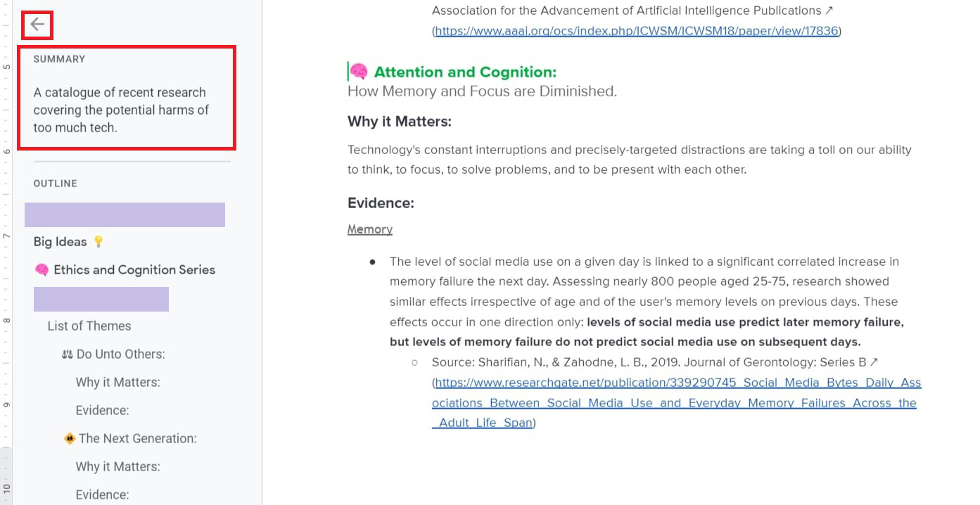Image resolution: width=980 pixels, height=505 pixels.
Task: Go to List of Themes in outline
Action: tap(89, 326)
